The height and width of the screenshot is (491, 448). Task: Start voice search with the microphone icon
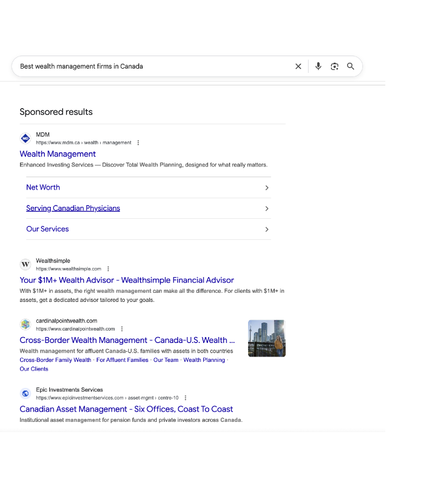[318, 66]
